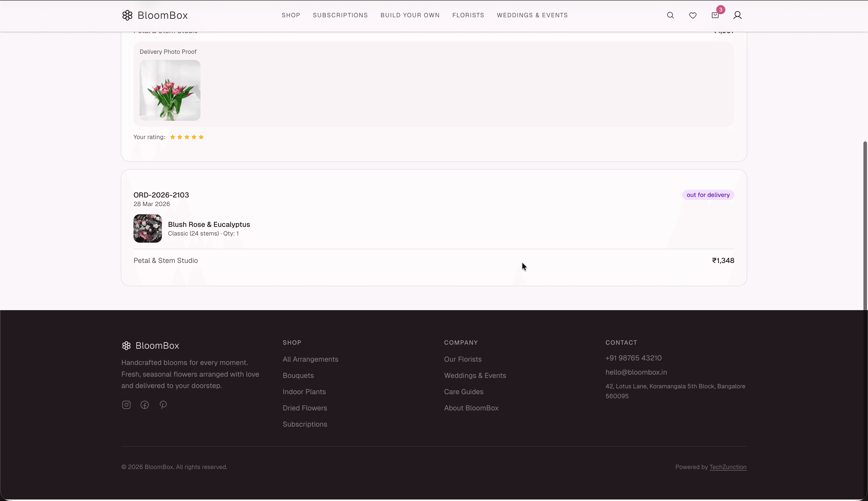Click the Blush Rose & Eucalyptus product image
The height and width of the screenshot is (501, 868).
[147, 228]
